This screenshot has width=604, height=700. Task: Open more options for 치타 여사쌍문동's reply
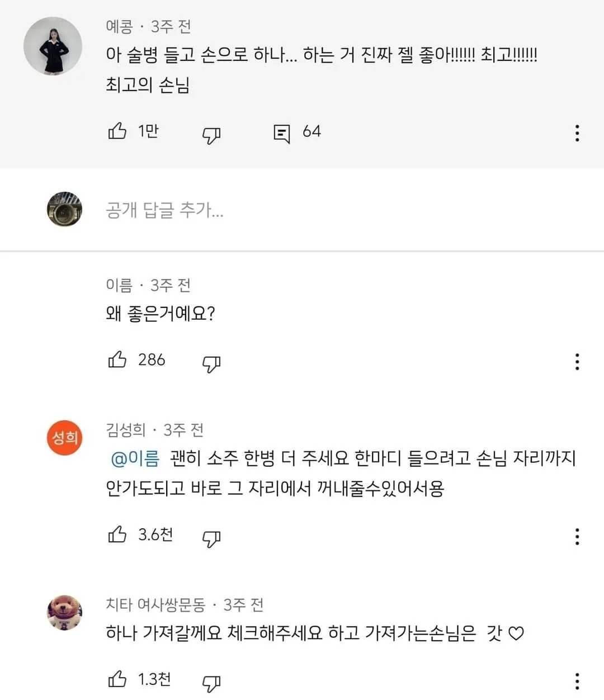[x=577, y=682]
